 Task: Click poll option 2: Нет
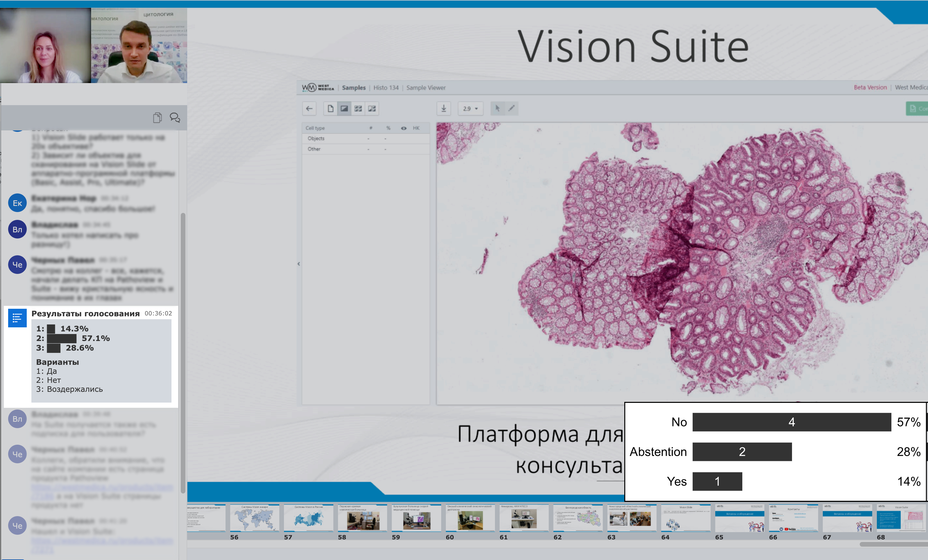point(48,380)
